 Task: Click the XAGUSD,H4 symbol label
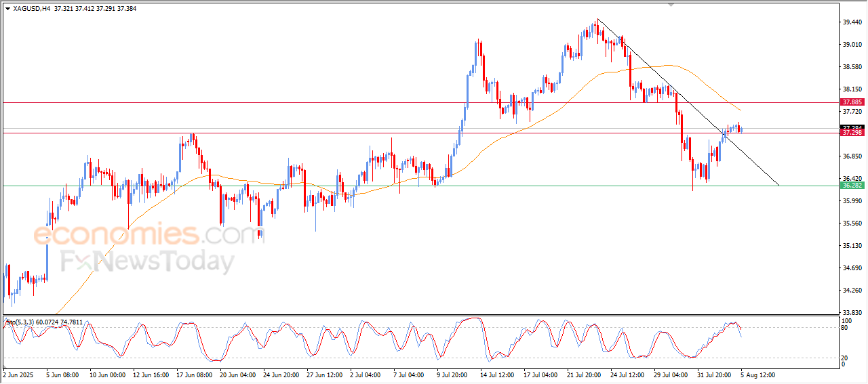(x=31, y=9)
